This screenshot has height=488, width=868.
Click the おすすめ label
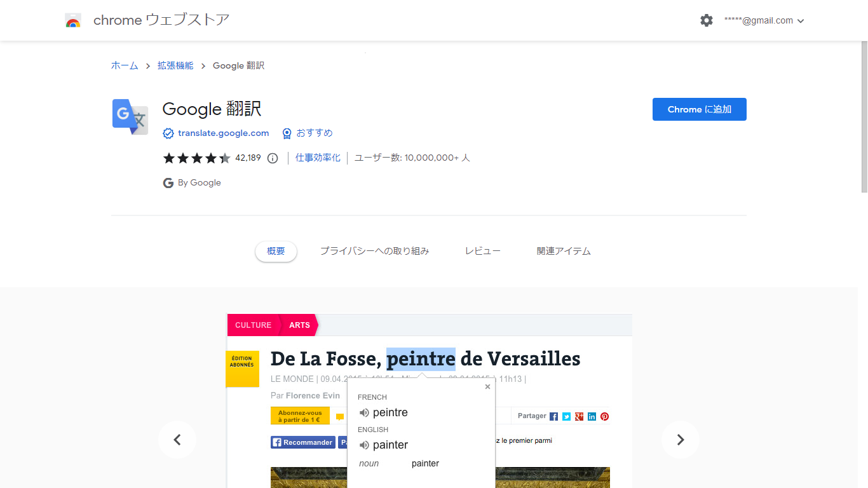[x=315, y=133]
